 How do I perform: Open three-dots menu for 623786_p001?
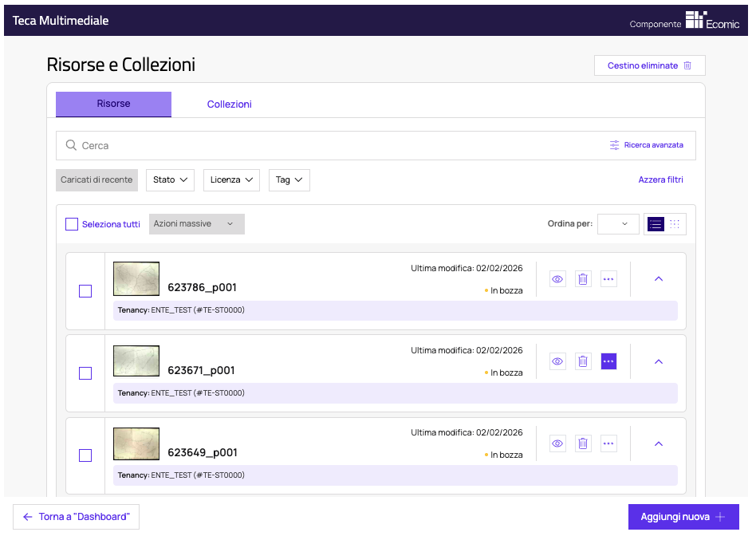pos(608,279)
